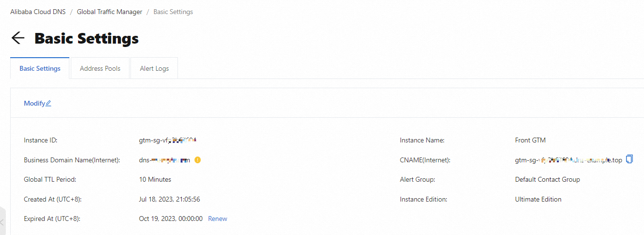Click the Business Domain Name(Internet) label

point(72,160)
